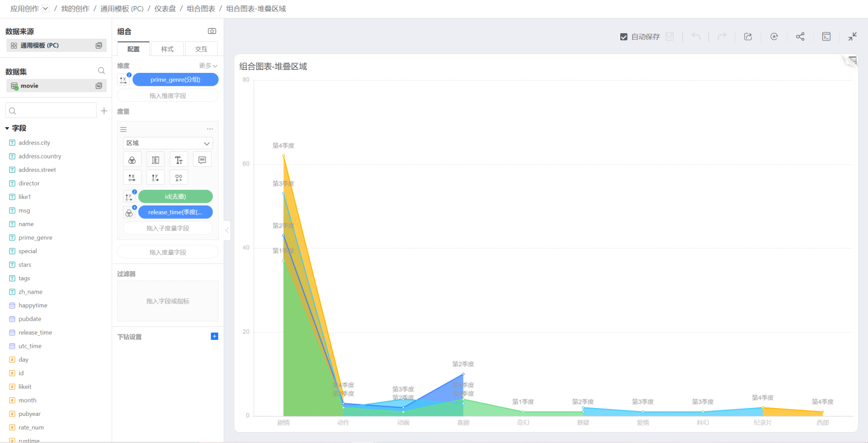Switch to the 样式 tab

tap(167, 49)
